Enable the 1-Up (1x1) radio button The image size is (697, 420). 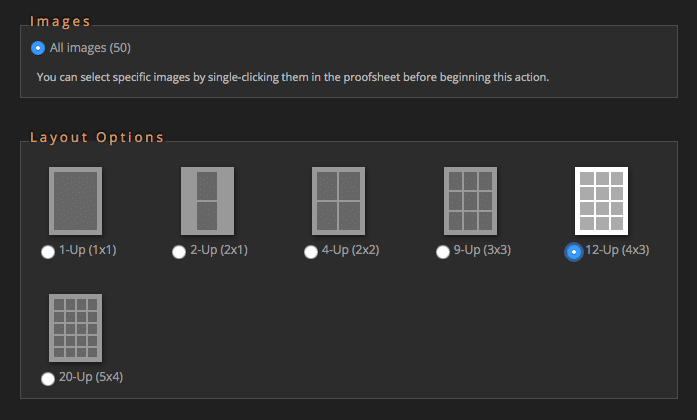[x=48, y=252]
